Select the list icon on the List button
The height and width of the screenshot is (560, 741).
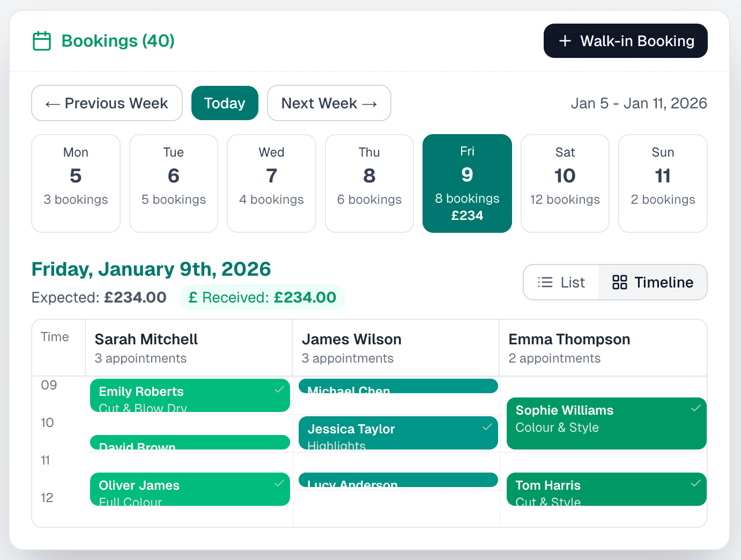pyautogui.click(x=545, y=282)
